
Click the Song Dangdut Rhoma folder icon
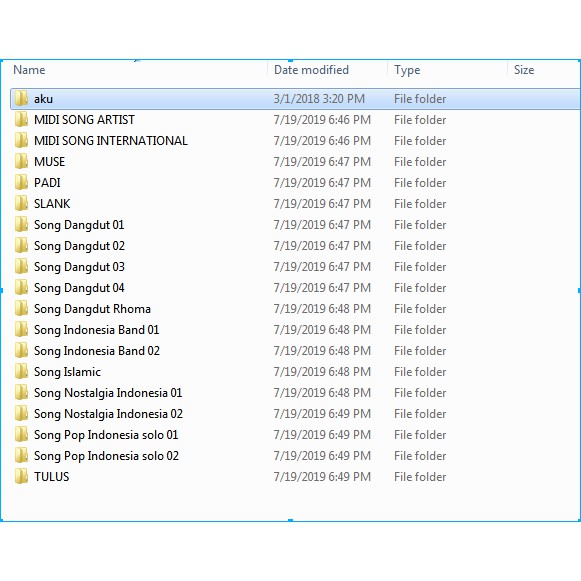click(x=21, y=309)
